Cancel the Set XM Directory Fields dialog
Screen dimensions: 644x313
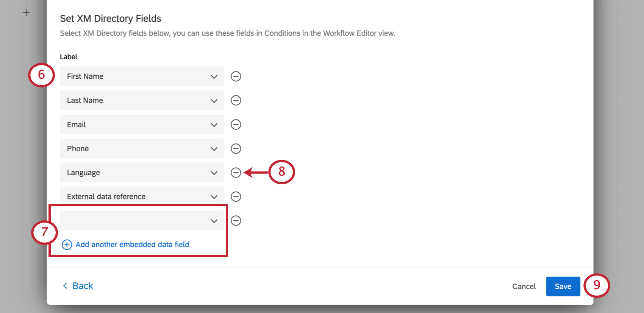tap(524, 286)
